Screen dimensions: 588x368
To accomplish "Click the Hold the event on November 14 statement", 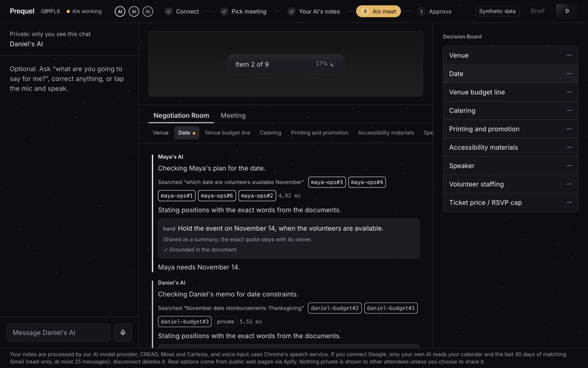I will pos(280,229).
